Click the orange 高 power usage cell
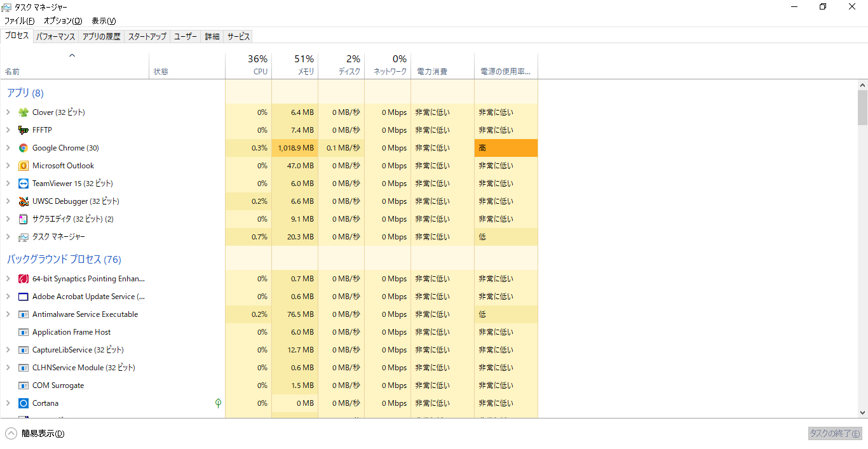Viewport: 868px width, 449px height. click(x=506, y=148)
